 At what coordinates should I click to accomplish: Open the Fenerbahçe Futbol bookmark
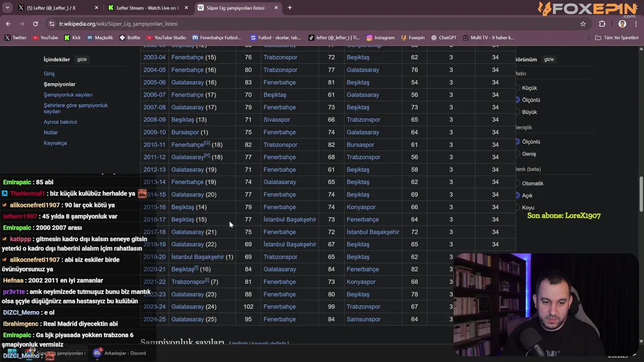click(x=216, y=38)
